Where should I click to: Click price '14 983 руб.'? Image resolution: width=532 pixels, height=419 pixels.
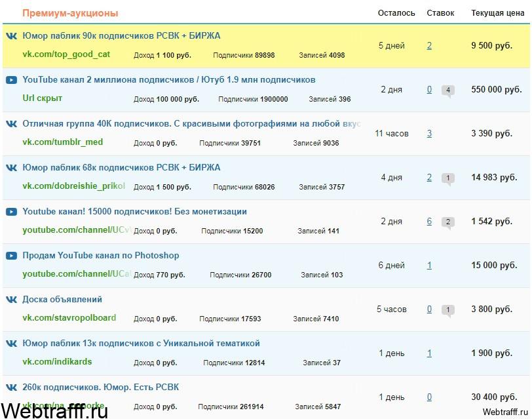pyautogui.click(x=494, y=177)
